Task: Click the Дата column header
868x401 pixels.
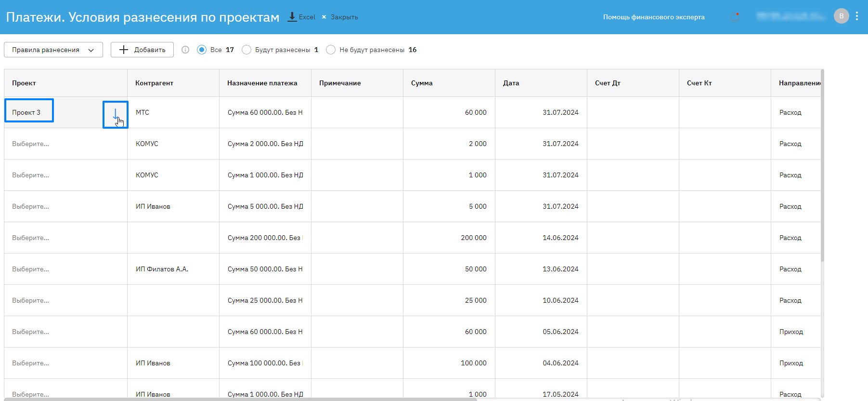Action: [511, 83]
